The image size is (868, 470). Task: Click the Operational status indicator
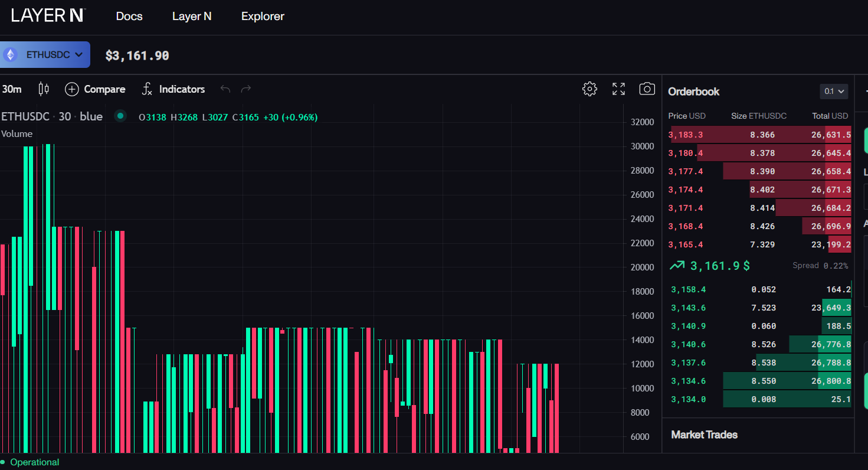click(30, 462)
